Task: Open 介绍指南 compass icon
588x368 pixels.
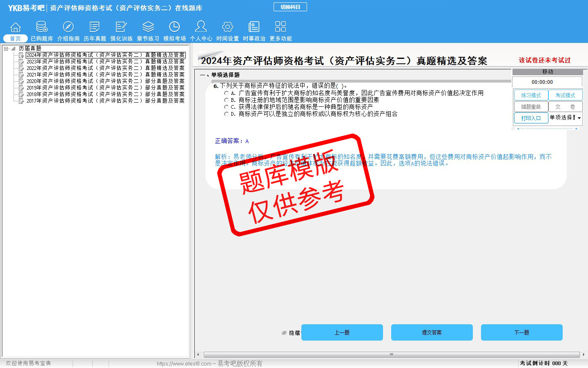Action: pyautogui.click(x=68, y=27)
